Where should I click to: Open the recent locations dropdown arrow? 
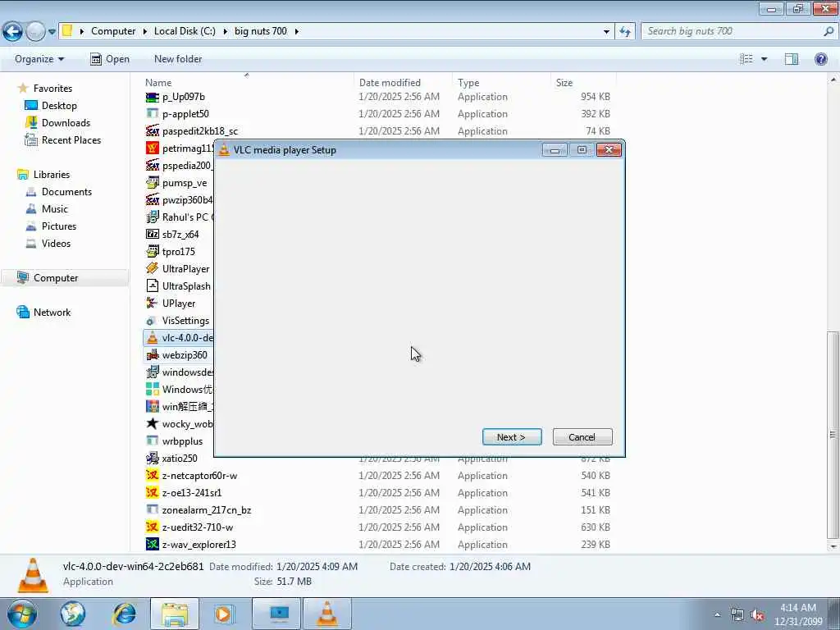pos(52,32)
